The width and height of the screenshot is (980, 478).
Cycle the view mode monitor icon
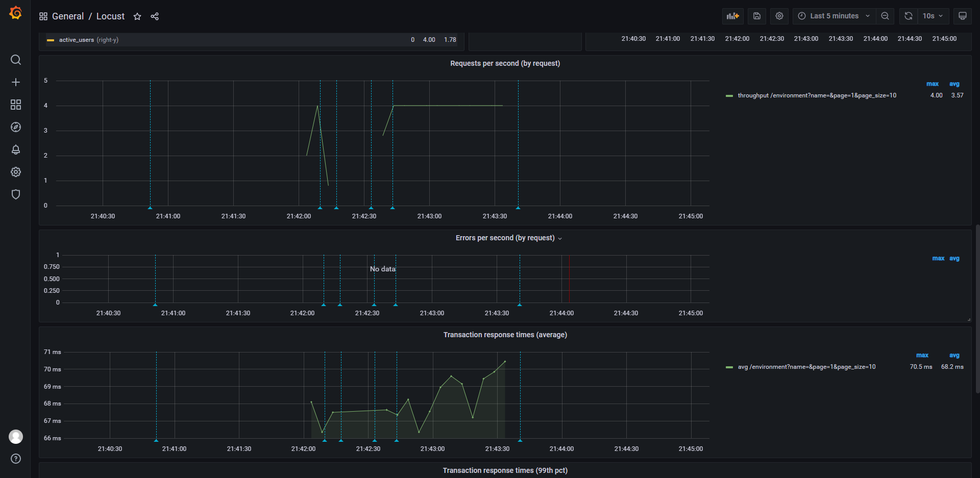[x=963, y=16]
